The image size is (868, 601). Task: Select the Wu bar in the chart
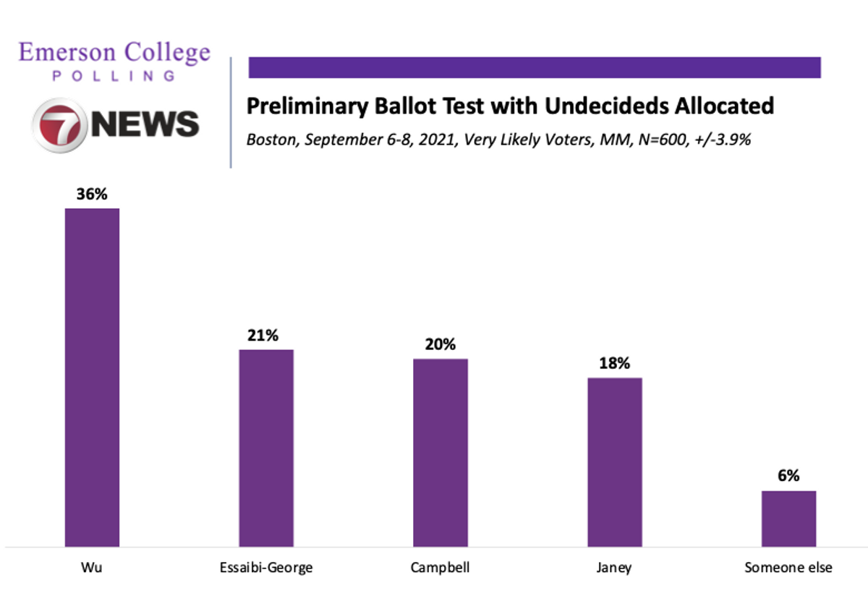tap(92, 377)
